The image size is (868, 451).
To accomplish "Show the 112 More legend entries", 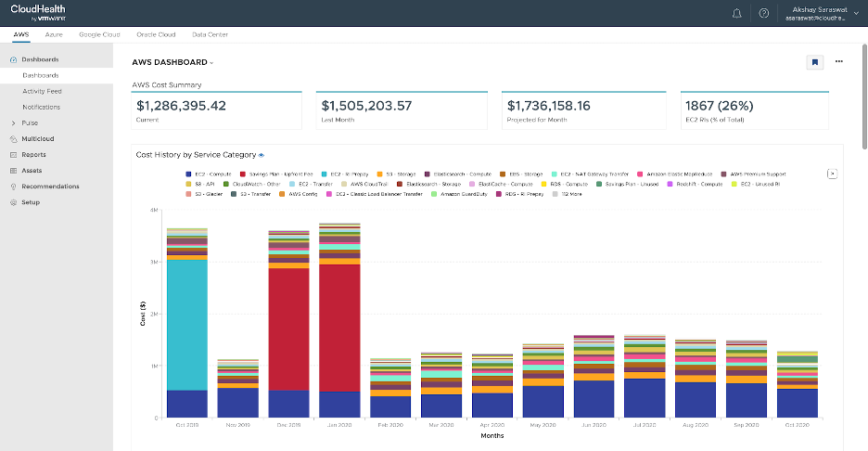I will click(568, 195).
